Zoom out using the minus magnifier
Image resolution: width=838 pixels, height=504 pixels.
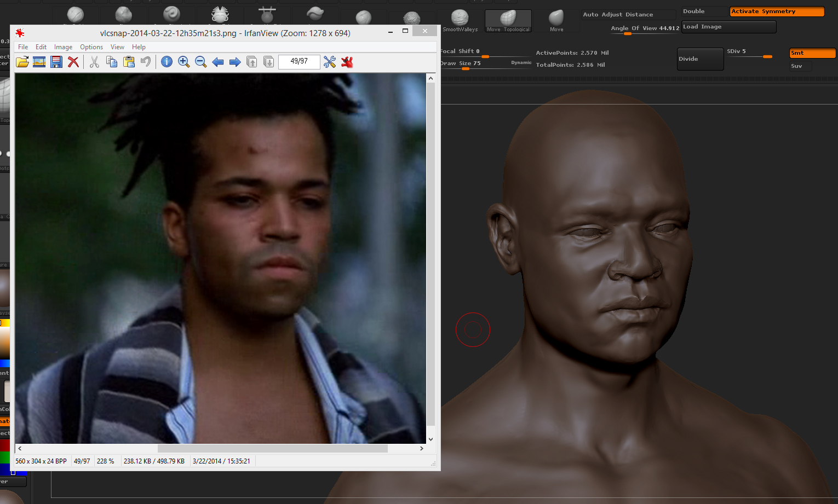201,62
